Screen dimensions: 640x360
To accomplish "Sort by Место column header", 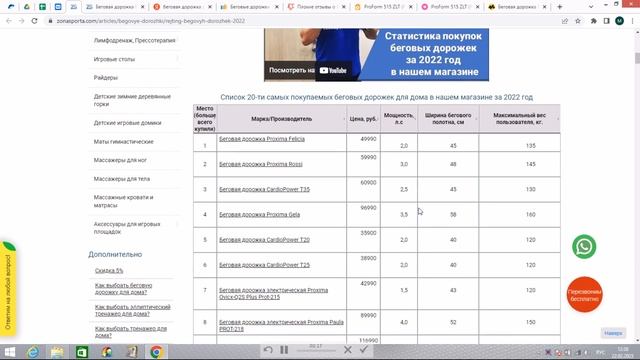I will (205, 119).
